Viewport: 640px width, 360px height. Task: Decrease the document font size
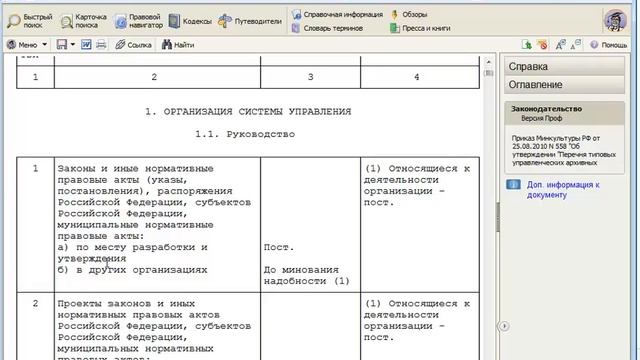576,44
